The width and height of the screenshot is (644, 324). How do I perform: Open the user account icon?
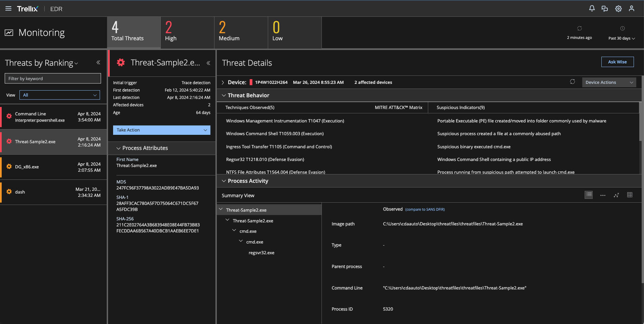click(x=631, y=9)
